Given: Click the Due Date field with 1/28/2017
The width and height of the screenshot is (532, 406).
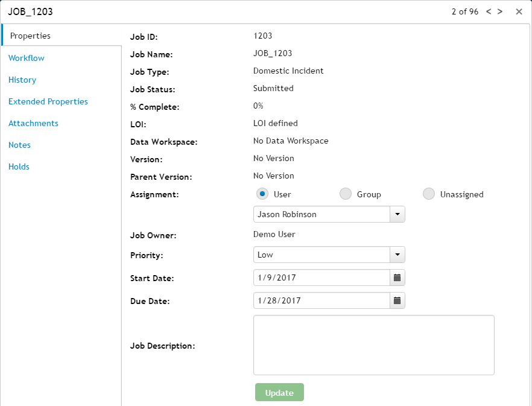Looking at the screenshot, I should 321,300.
